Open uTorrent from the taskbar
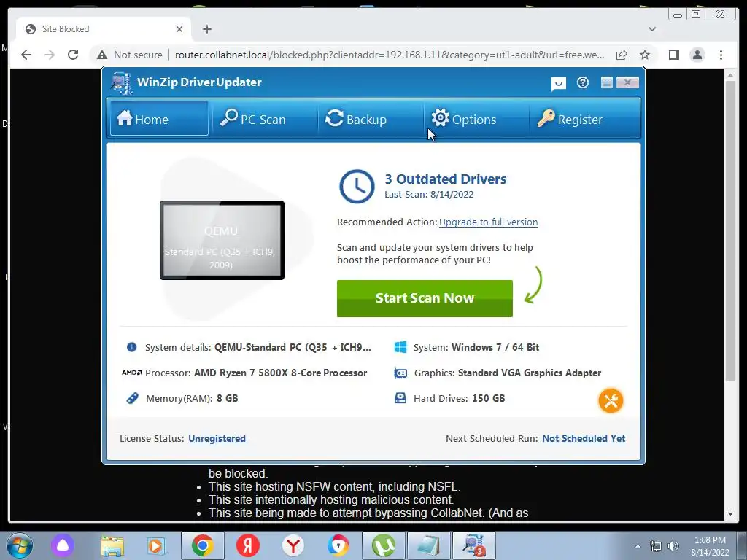 (x=383, y=545)
